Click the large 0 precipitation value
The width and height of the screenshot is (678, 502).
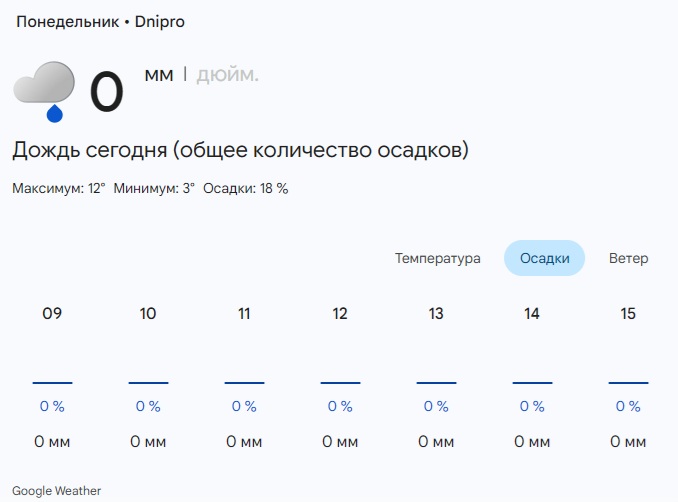(106, 92)
